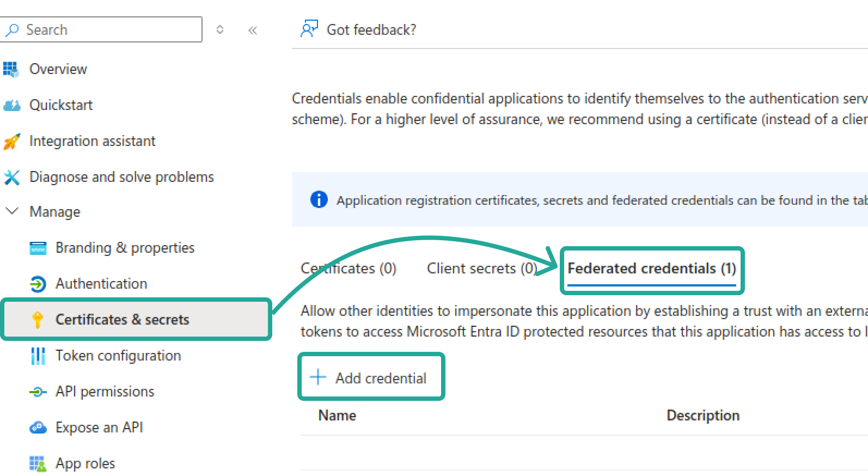Click the Diagnose and solve problems wrench icon
868x476 pixels.
coord(11,177)
